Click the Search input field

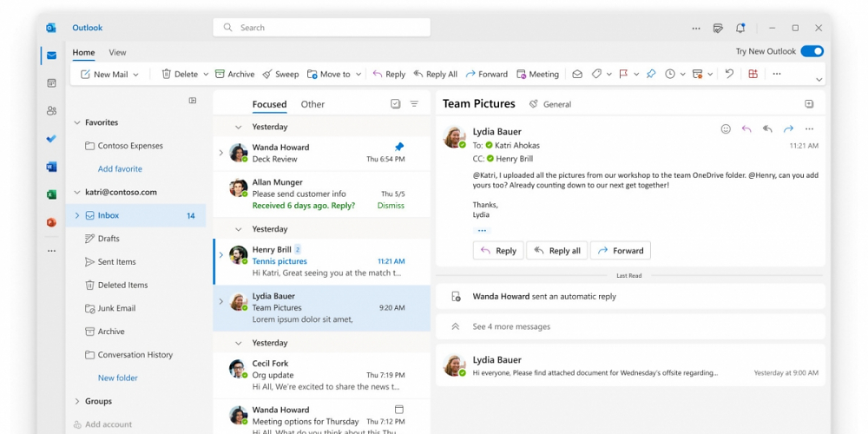pyautogui.click(x=322, y=28)
